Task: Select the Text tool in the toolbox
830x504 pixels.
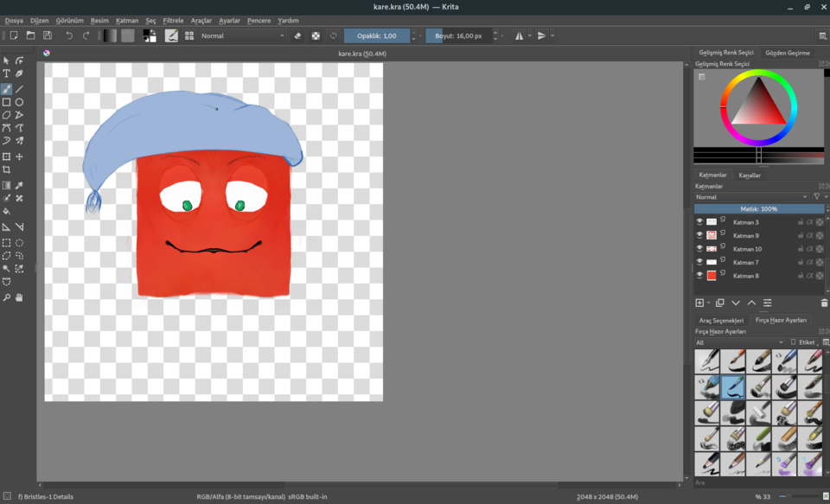Action: tap(6, 74)
